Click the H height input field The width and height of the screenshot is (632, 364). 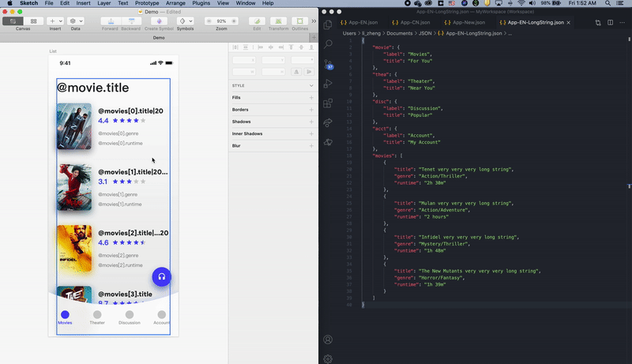pyautogui.click(x=273, y=72)
